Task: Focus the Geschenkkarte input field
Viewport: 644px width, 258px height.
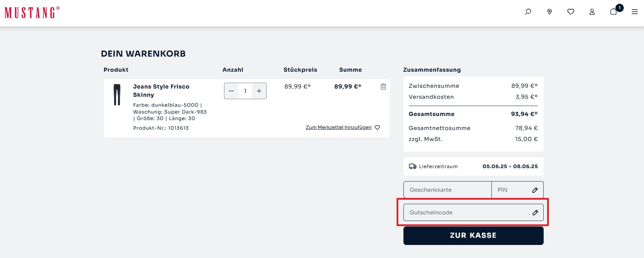Action: pos(447,190)
